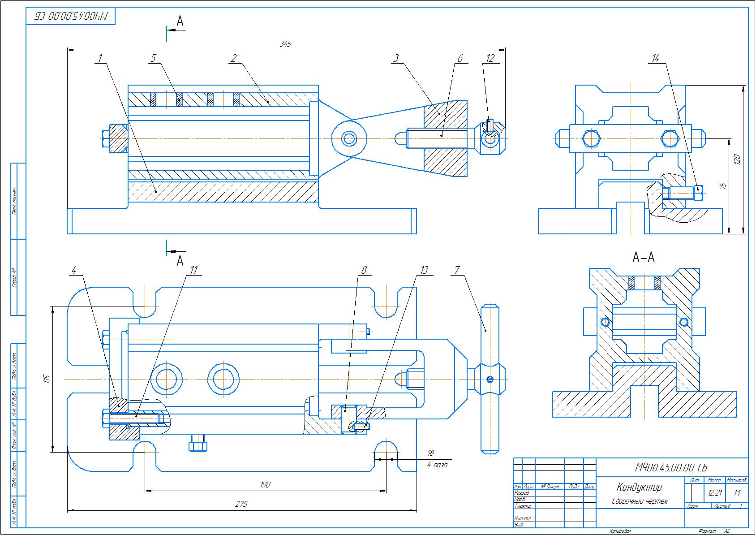Click part callout number 12

pos(490,58)
